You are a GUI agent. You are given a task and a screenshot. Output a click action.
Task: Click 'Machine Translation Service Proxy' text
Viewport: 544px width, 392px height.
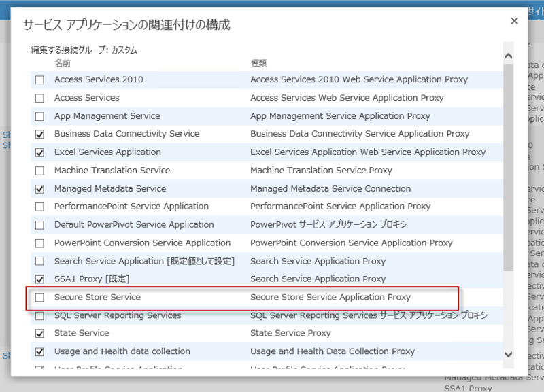point(321,170)
